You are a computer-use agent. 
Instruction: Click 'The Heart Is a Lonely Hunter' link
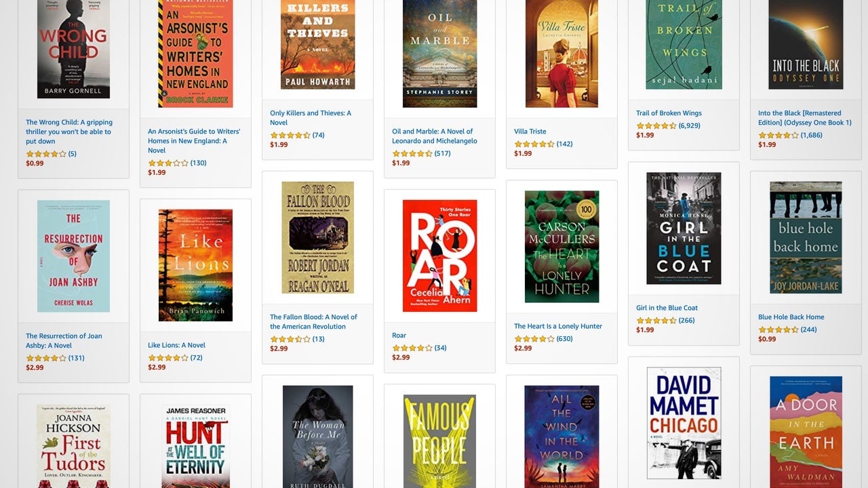[x=558, y=326]
